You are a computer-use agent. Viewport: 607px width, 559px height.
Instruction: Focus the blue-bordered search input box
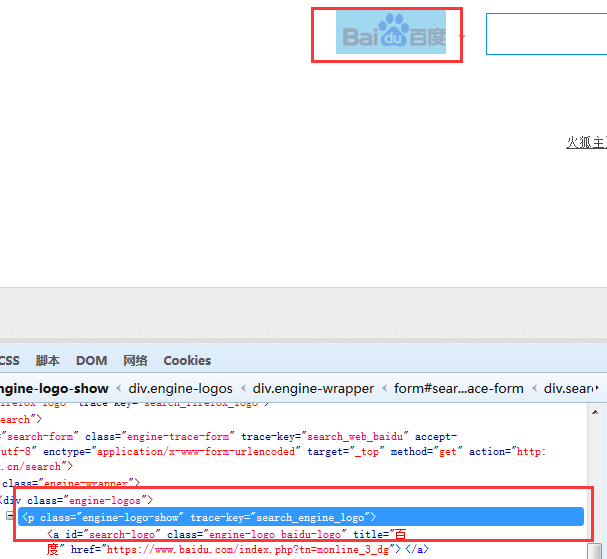[547, 34]
